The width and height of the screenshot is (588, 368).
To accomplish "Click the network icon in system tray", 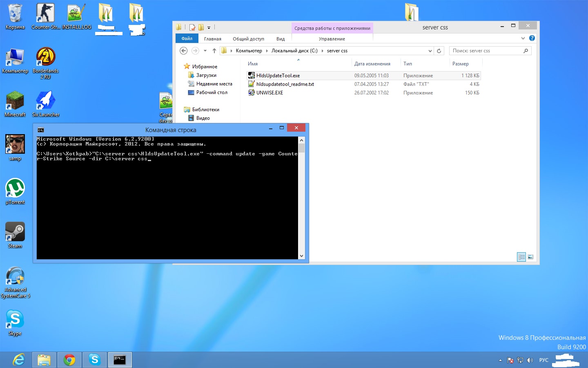I will pos(520,360).
